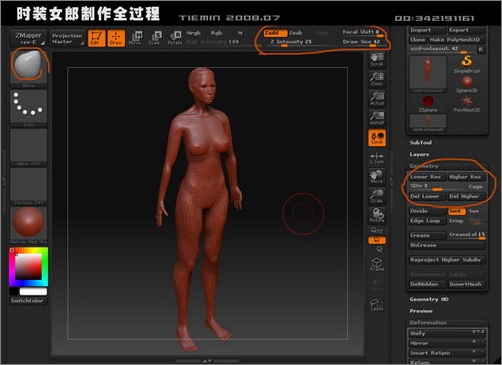The height and width of the screenshot is (365, 502).
Task: Open the ZMapper rev-E plugin
Action: click(x=28, y=38)
